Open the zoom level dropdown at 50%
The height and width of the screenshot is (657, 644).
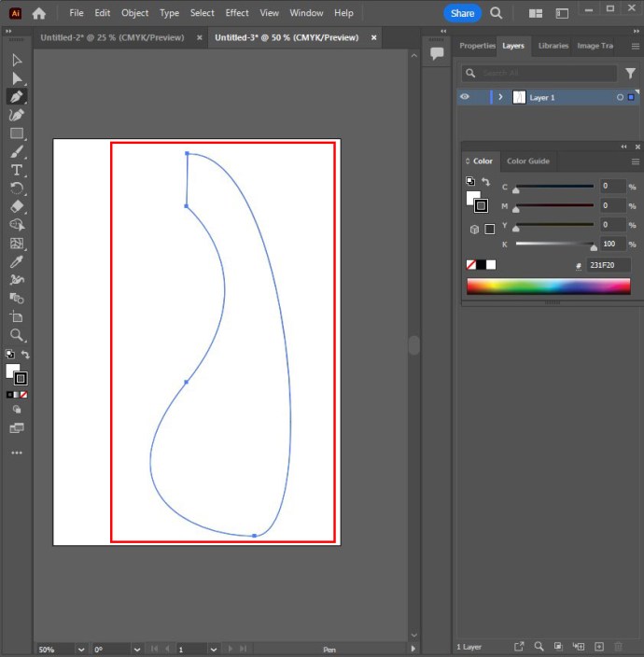pyautogui.click(x=80, y=649)
